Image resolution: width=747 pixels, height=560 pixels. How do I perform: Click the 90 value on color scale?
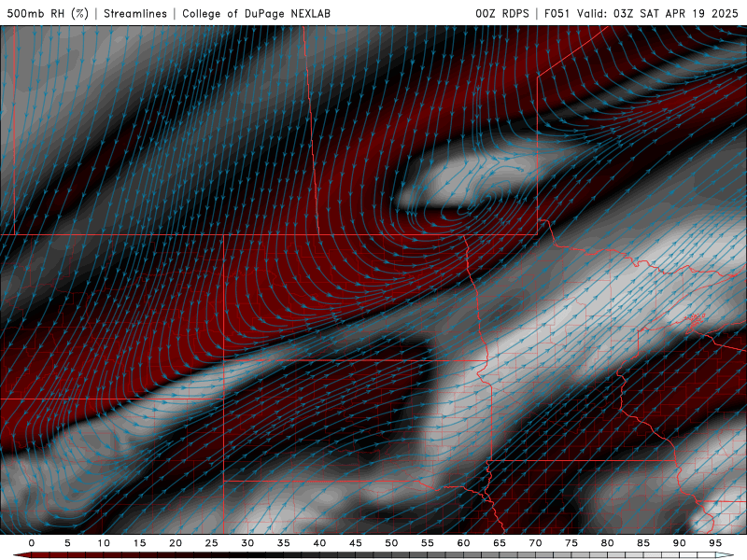tap(679, 543)
